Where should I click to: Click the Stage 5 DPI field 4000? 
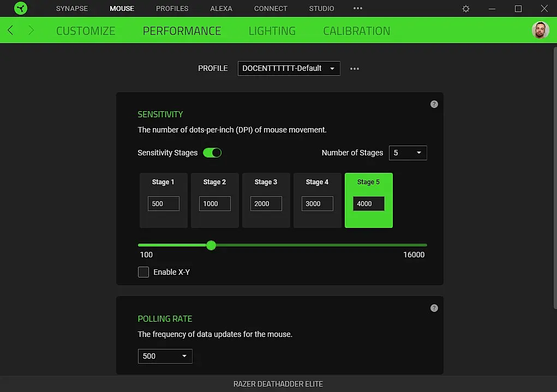(369, 203)
